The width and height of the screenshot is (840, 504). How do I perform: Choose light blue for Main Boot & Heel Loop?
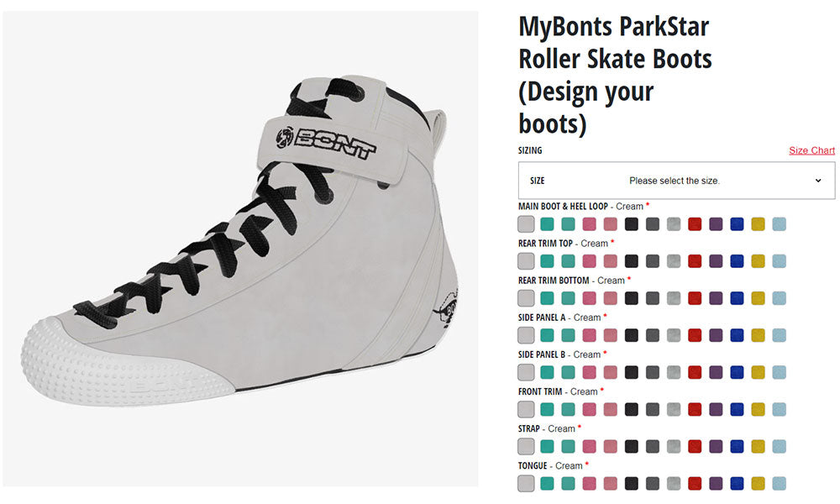(779, 224)
